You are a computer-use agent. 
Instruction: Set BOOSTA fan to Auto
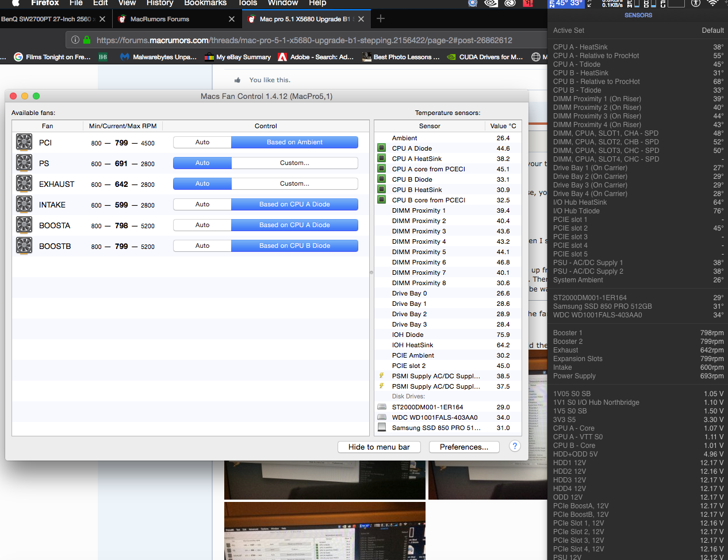click(202, 225)
